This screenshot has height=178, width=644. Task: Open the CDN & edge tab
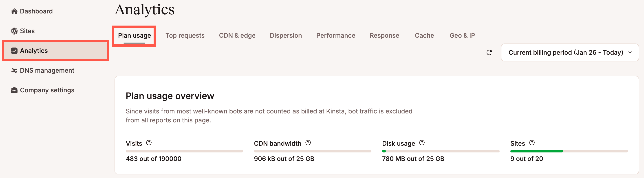point(238,35)
